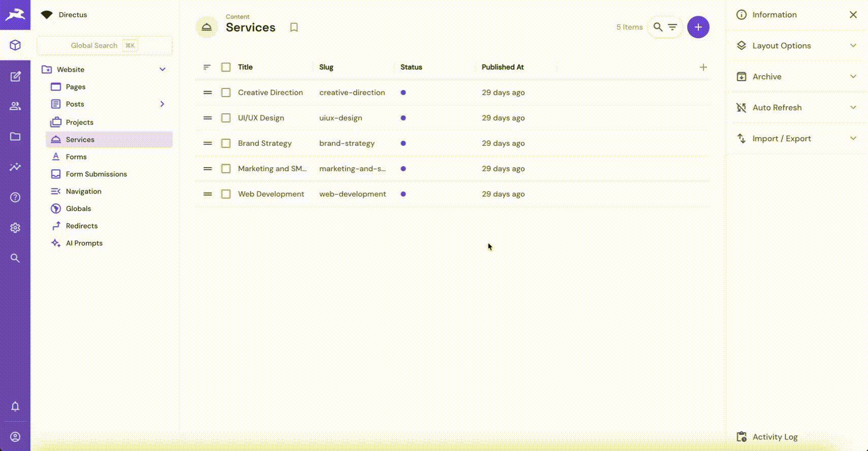Navigate to Form Submissions collection
Viewport: 868px width, 451px height.
pos(96,174)
